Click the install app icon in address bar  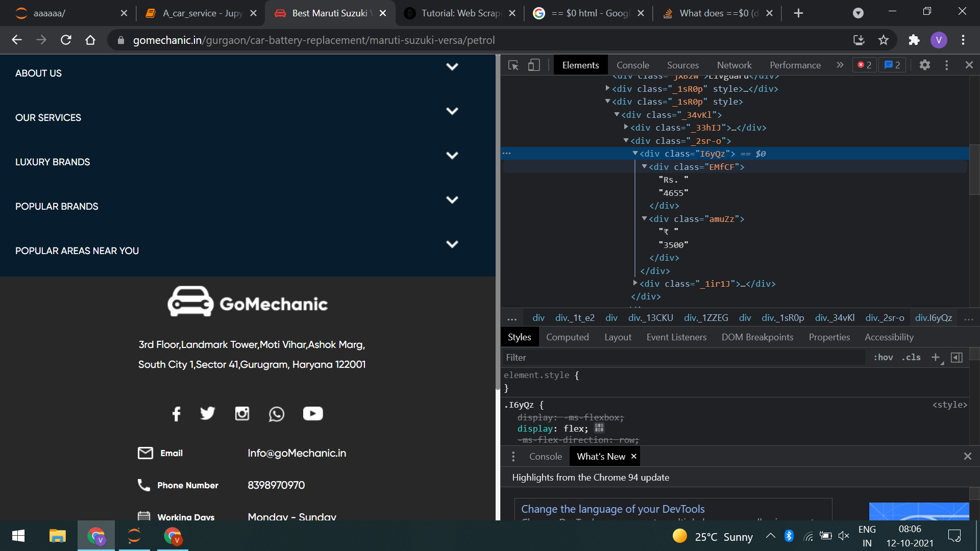(x=859, y=40)
